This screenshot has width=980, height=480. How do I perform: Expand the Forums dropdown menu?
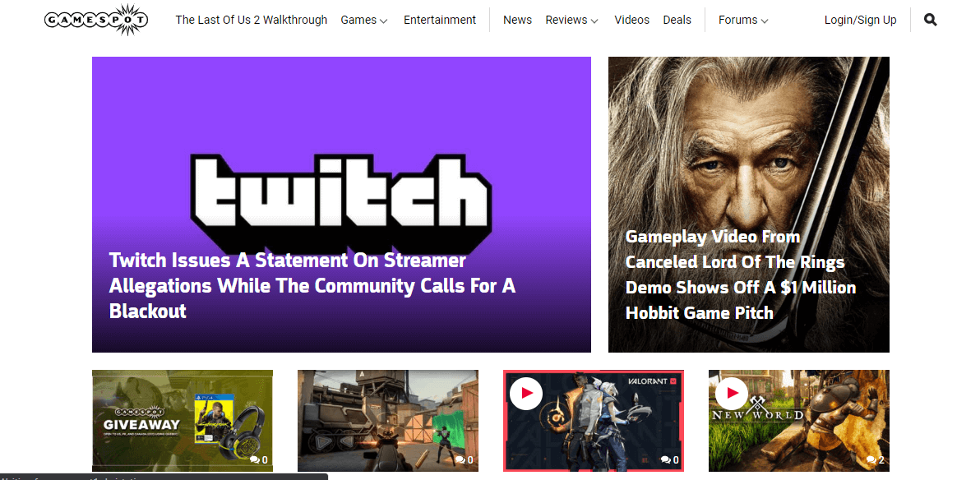[744, 20]
